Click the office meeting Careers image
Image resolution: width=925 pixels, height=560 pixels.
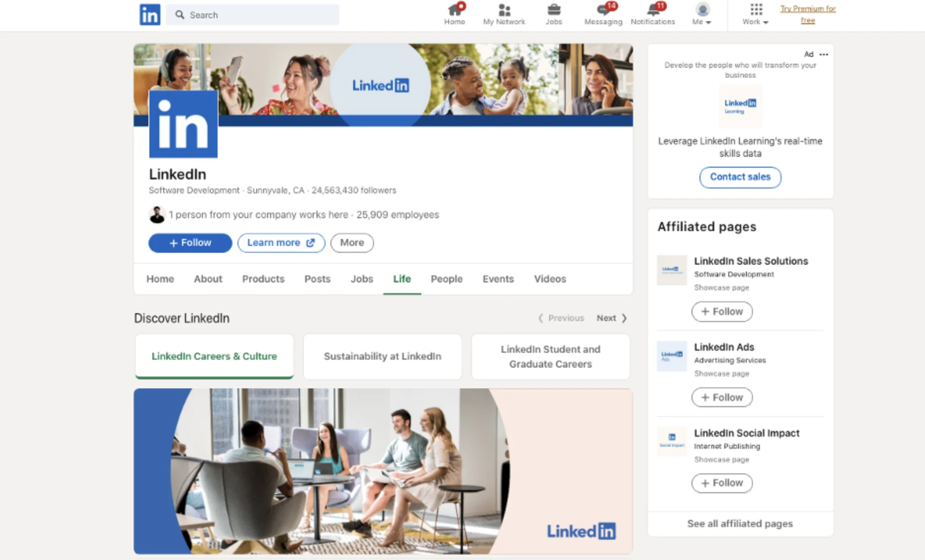(x=383, y=471)
